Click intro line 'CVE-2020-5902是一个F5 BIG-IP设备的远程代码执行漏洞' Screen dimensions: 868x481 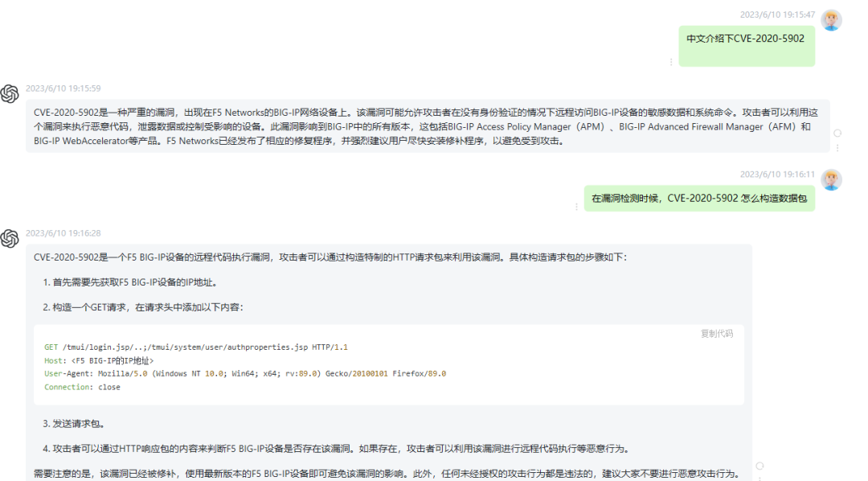(x=330, y=257)
